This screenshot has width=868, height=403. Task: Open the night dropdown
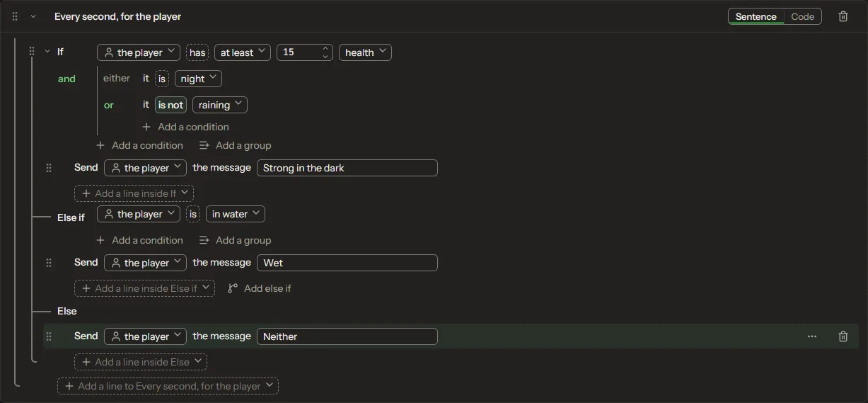point(198,79)
